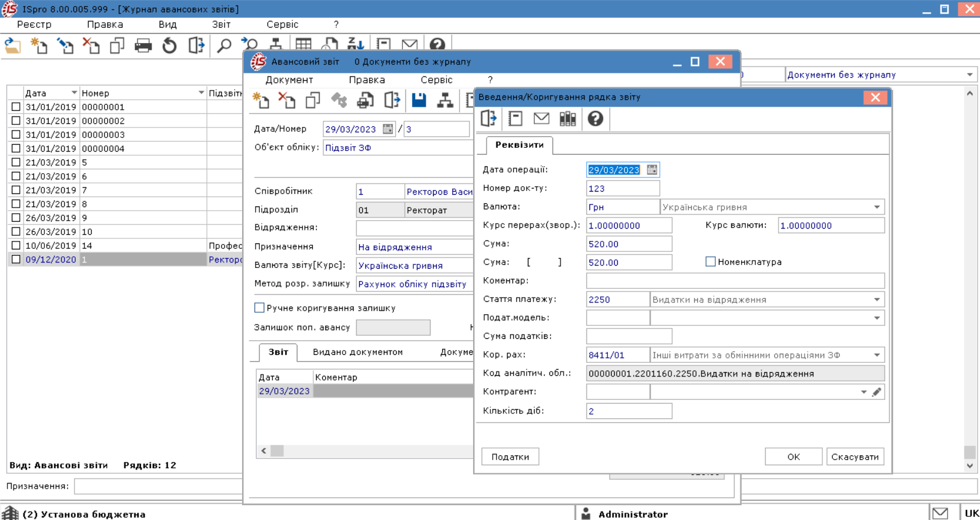Open Дата column filter arrow
The image size is (980, 520).
(x=74, y=92)
